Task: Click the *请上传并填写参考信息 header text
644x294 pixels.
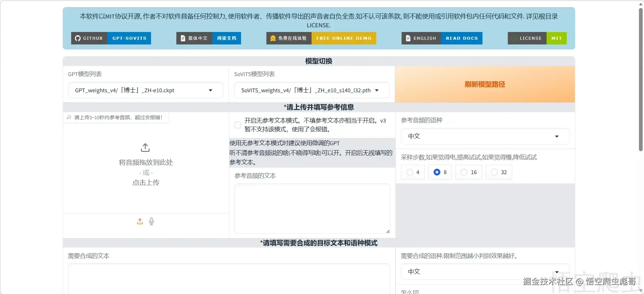Action: click(319, 107)
